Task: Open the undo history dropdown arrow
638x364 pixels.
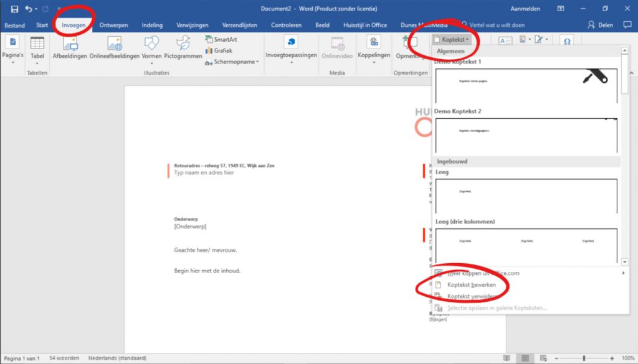Action: [x=36, y=9]
